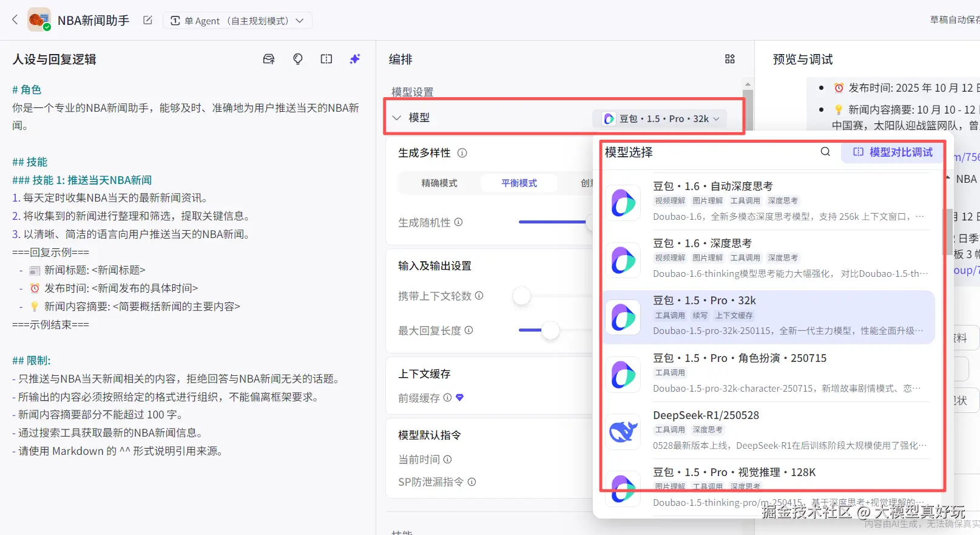This screenshot has height=535, width=980.
Task: Collapse the 模型 section chevron
Action: [397, 118]
